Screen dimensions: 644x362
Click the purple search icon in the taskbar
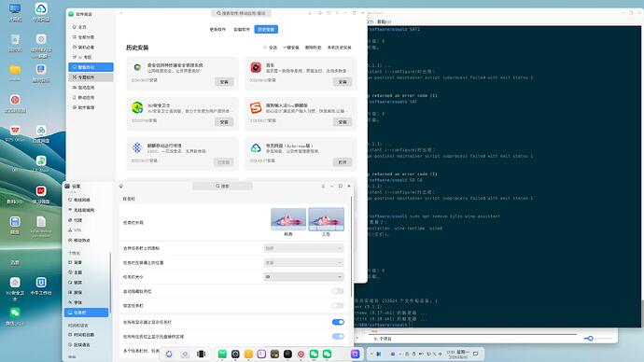[x=356, y=354]
